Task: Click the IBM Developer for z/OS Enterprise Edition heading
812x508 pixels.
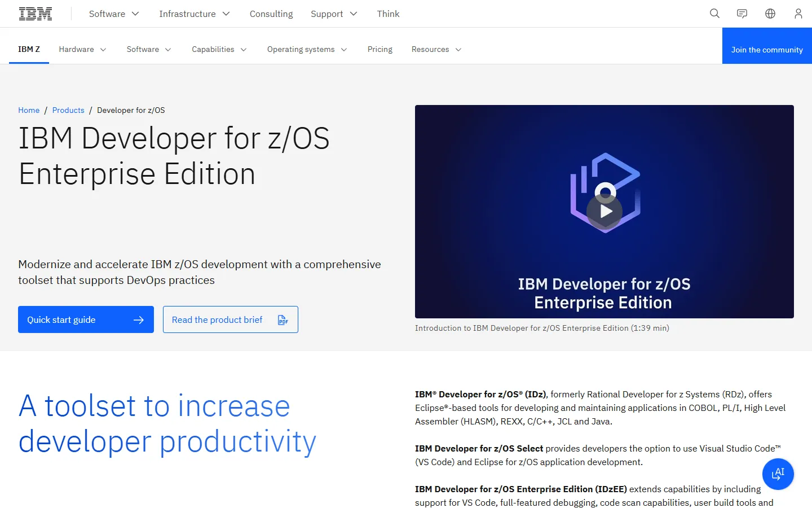Action: [174, 156]
